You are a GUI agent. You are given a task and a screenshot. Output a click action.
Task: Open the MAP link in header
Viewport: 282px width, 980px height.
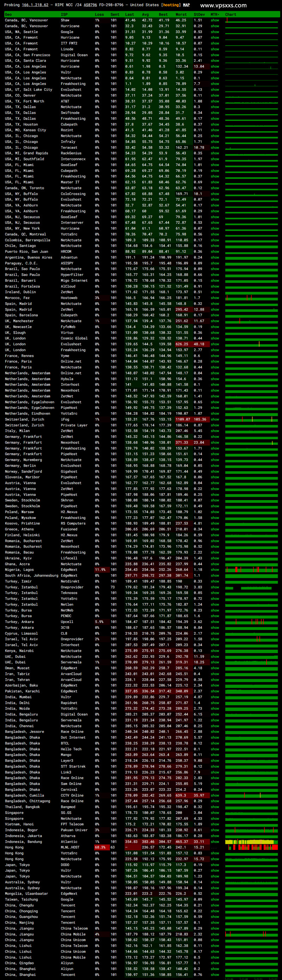186,5
